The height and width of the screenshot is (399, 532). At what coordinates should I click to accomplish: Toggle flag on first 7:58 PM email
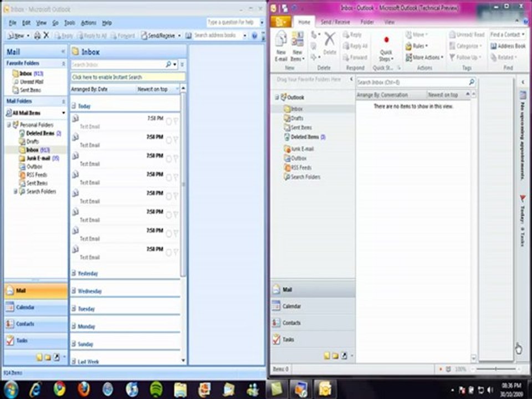(176, 121)
